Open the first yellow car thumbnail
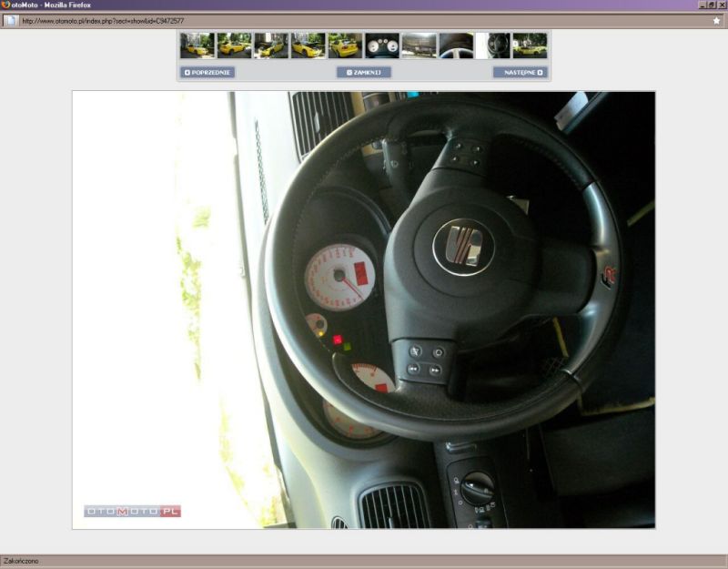 pos(197,46)
